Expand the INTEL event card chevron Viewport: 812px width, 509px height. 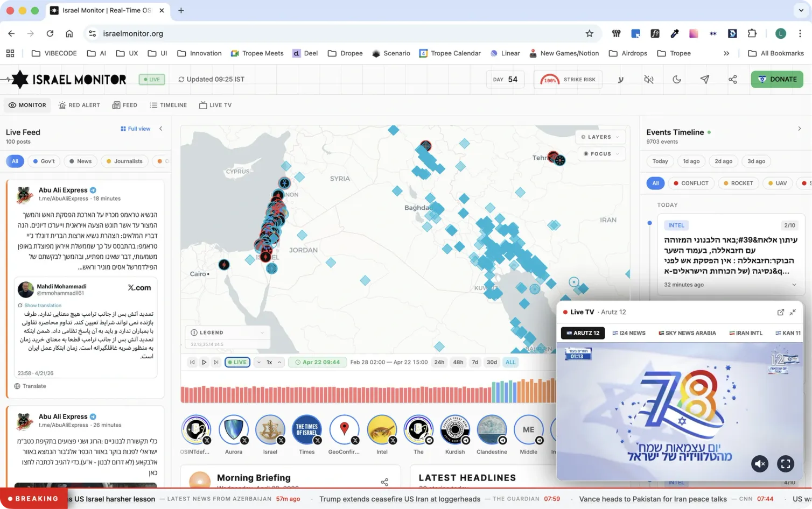794,285
